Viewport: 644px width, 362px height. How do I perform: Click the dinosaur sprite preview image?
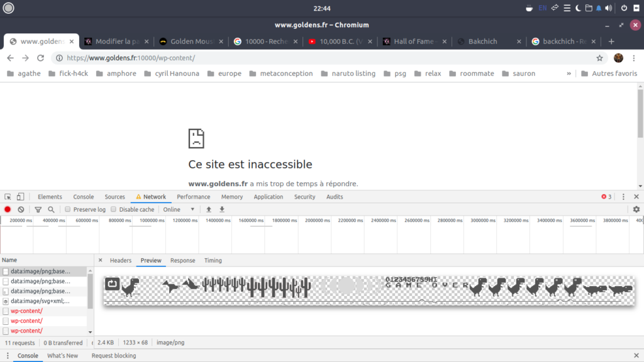point(369,291)
